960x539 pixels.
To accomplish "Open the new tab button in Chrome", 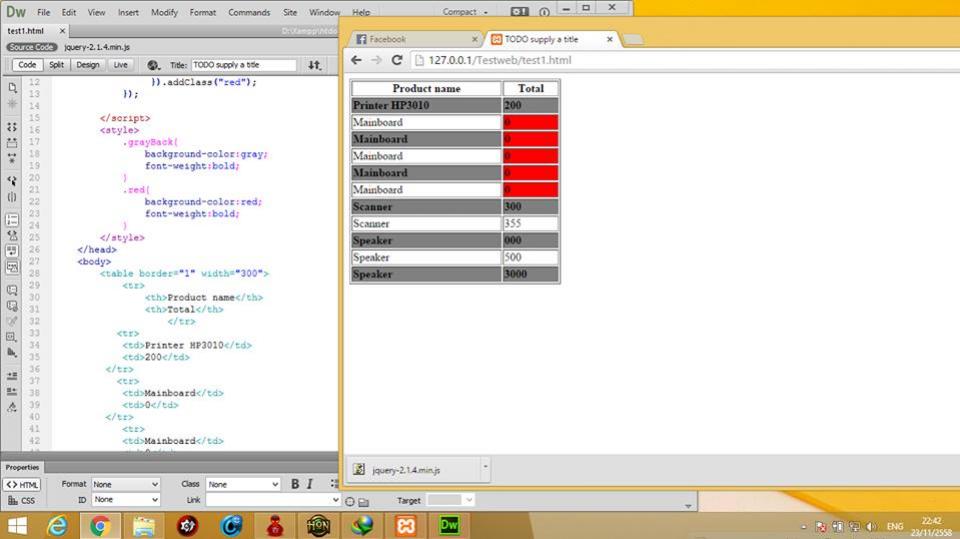I will [632, 40].
